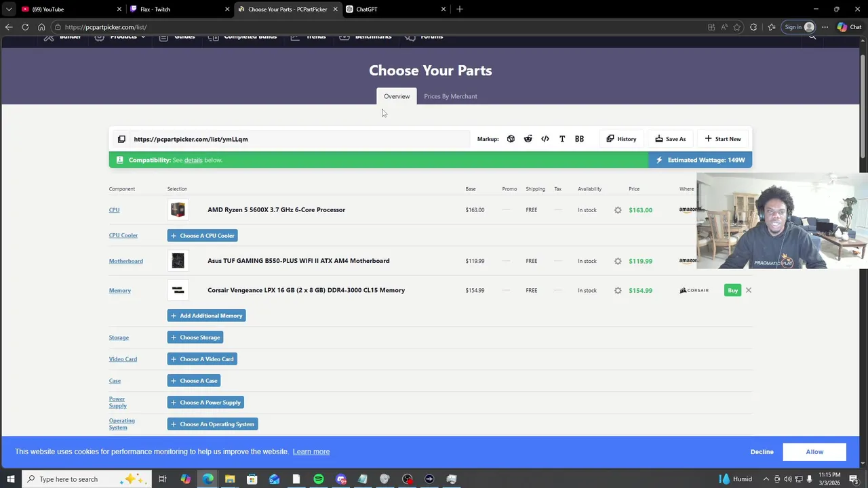Open split screen icon in address bar

pos(711,27)
